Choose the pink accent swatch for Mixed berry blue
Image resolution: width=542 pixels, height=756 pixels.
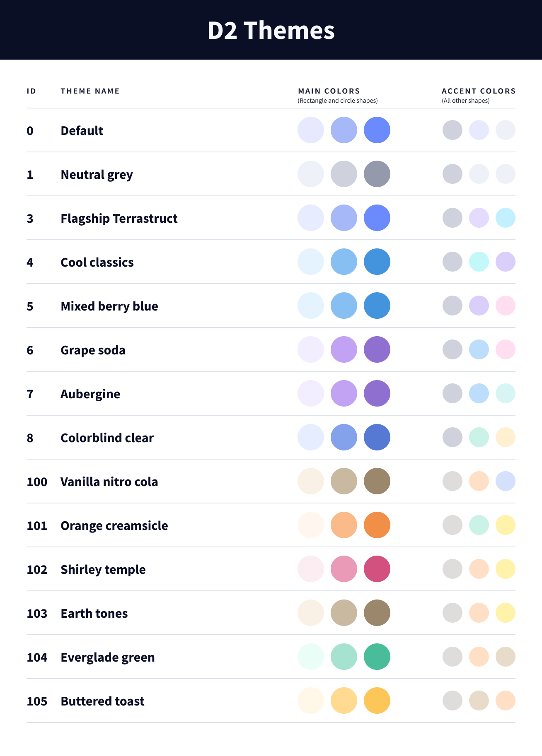505,306
